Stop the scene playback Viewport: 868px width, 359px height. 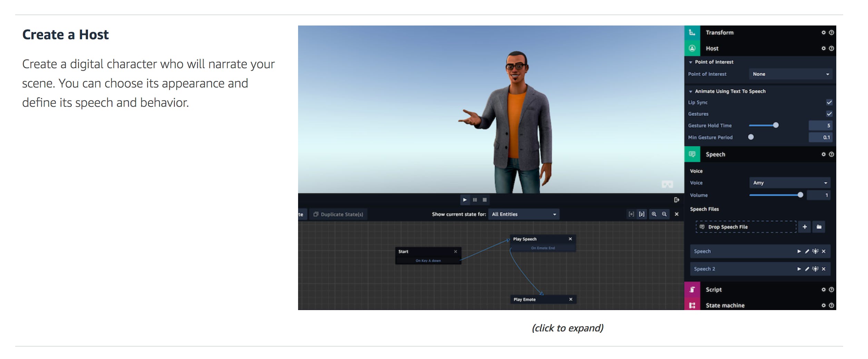point(485,200)
